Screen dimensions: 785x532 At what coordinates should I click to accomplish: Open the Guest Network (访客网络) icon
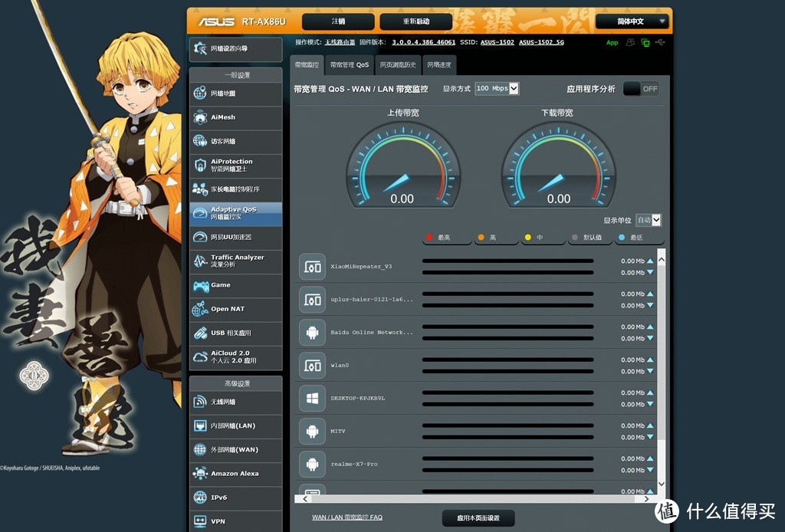[200, 141]
